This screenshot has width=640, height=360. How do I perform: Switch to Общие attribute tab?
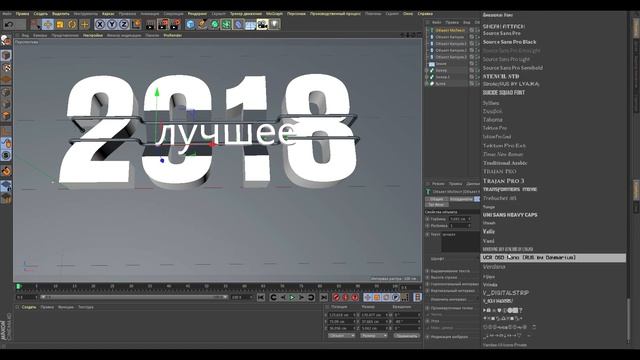(x=436, y=199)
